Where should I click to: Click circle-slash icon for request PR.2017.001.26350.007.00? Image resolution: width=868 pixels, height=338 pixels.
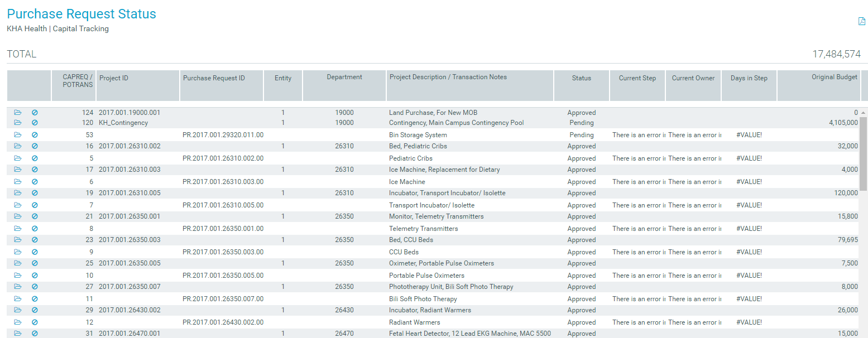(35, 299)
